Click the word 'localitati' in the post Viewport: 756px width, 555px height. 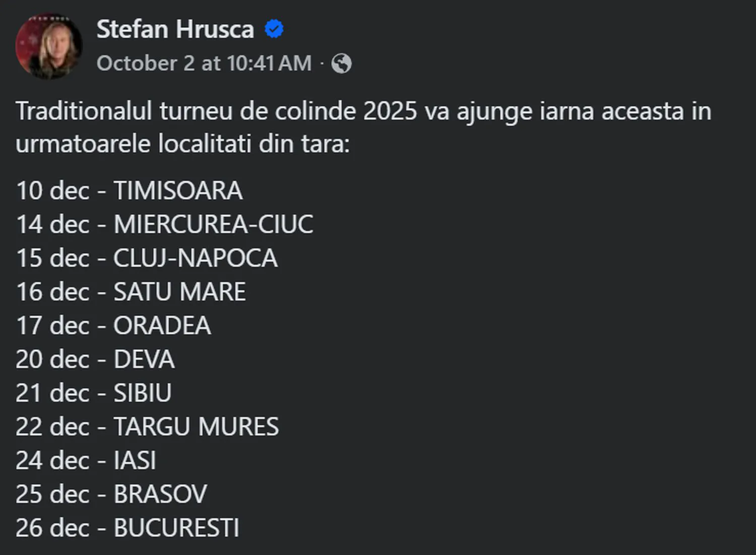[205, 144]
